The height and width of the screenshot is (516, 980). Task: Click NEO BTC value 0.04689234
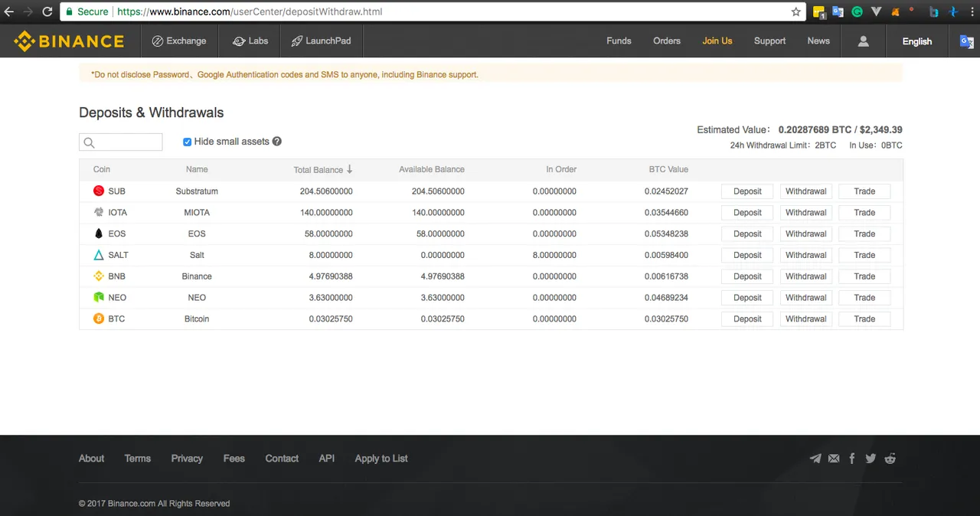pos(666,298)
